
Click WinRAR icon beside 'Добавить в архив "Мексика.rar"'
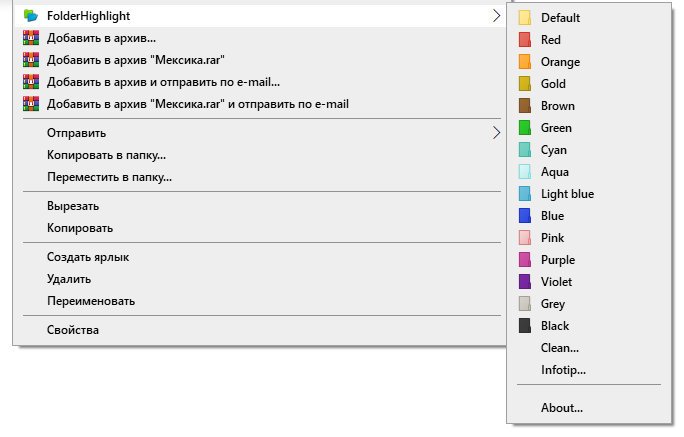(31, 60)
